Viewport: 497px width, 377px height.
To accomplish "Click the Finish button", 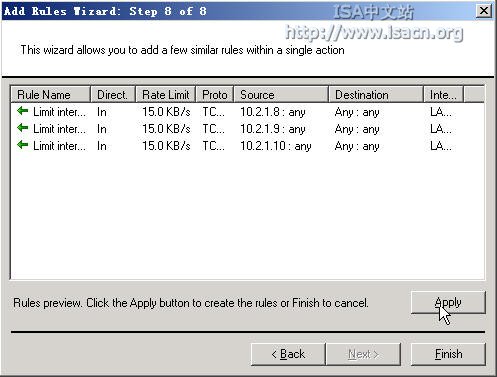I will 448,354.
